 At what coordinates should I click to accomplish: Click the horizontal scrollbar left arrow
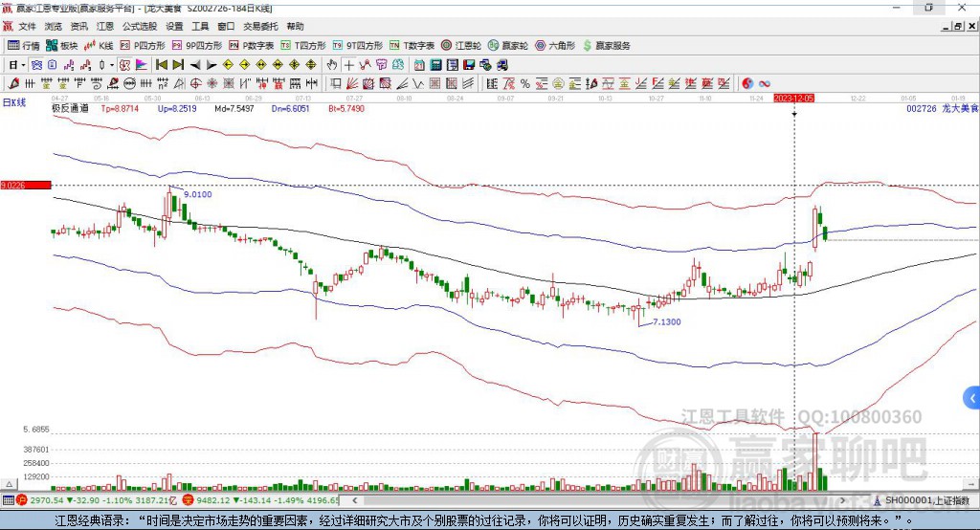pyautogui.click(x=355, y=500)
